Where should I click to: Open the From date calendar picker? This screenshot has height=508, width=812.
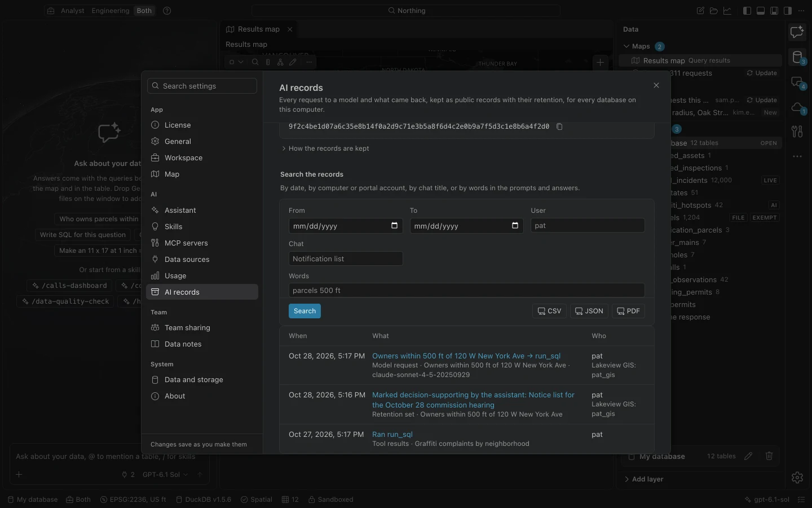(x=394, y=226)
